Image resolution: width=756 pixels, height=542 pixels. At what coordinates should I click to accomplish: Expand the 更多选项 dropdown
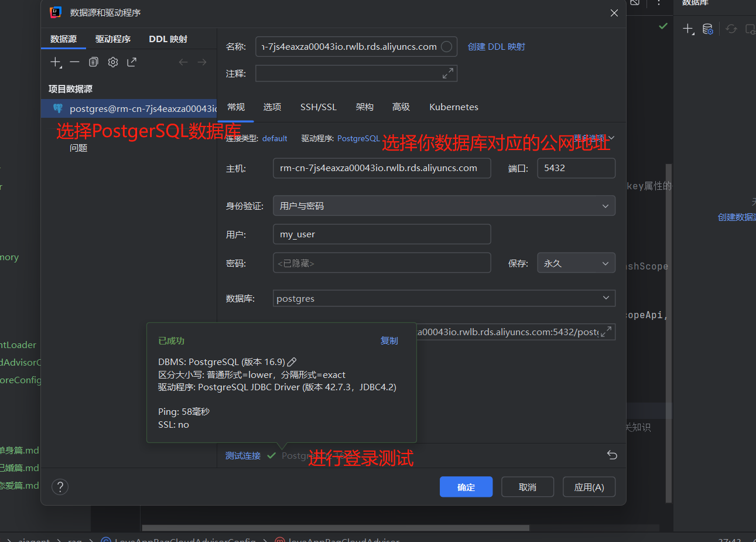(x=594, y=138)
